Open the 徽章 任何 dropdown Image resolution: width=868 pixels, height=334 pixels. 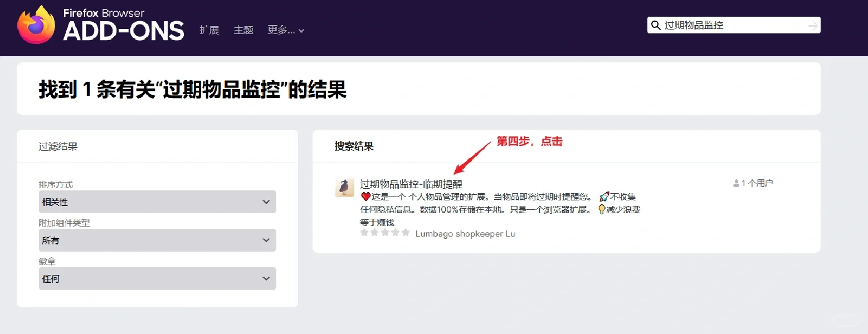(158, 278)
